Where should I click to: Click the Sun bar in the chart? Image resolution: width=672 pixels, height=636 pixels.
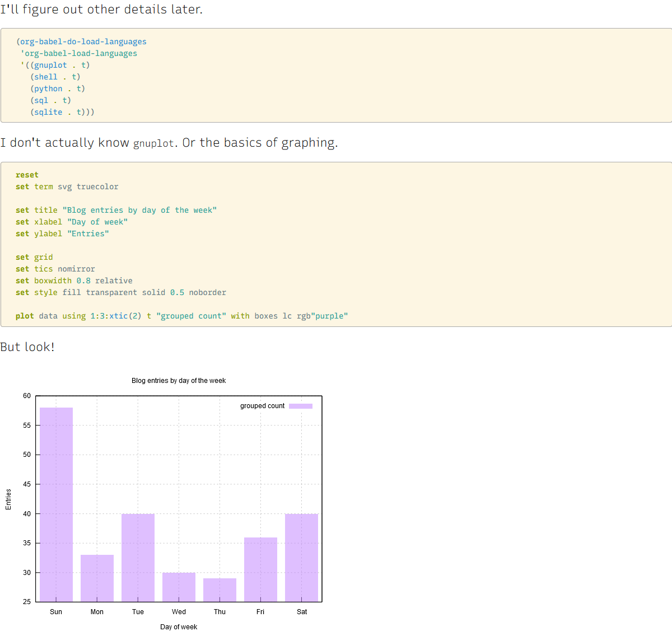pyautogui.click(x=56, y=504)
